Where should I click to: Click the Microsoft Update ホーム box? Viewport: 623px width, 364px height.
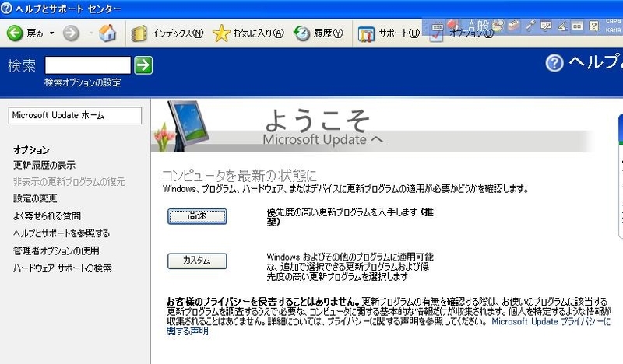click(75, 116)
